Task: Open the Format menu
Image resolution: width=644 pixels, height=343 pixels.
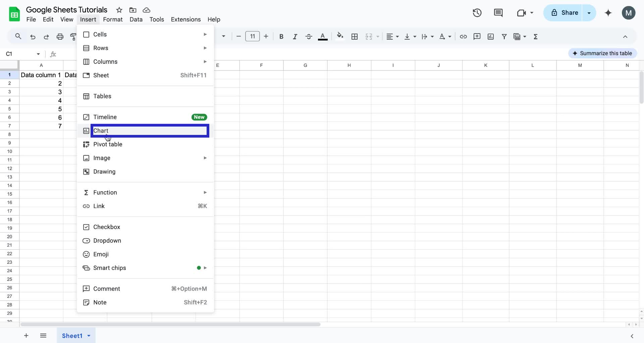Action: coord(113,19)
